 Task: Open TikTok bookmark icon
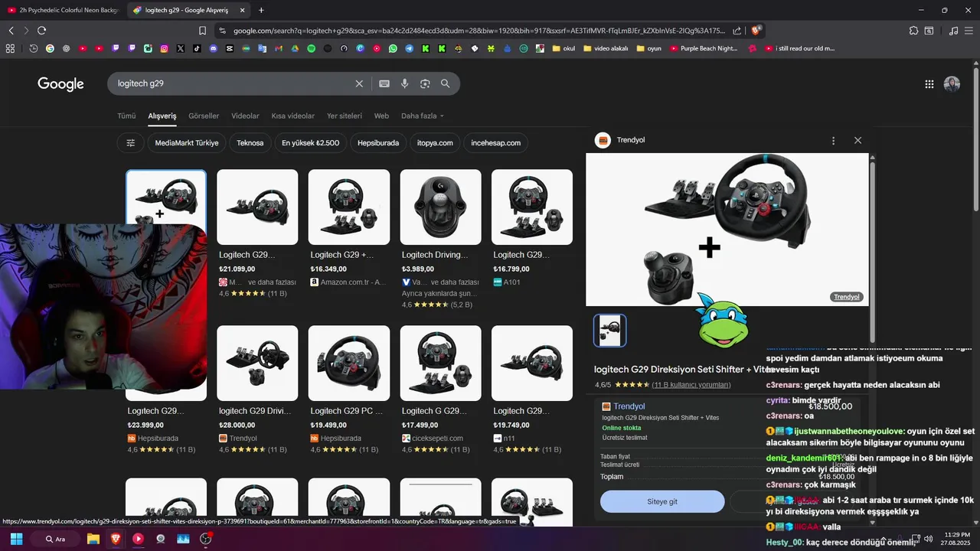(197, 48)
